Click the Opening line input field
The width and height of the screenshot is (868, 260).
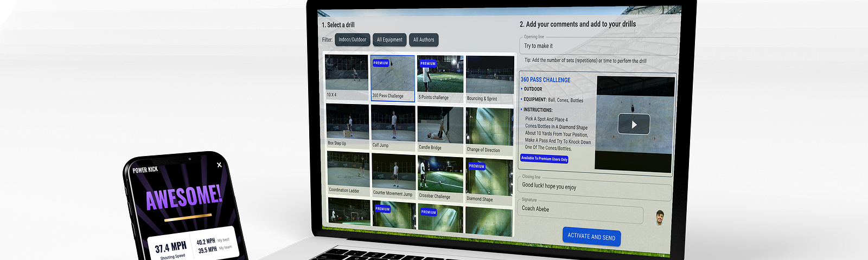(x=599, y=45)
